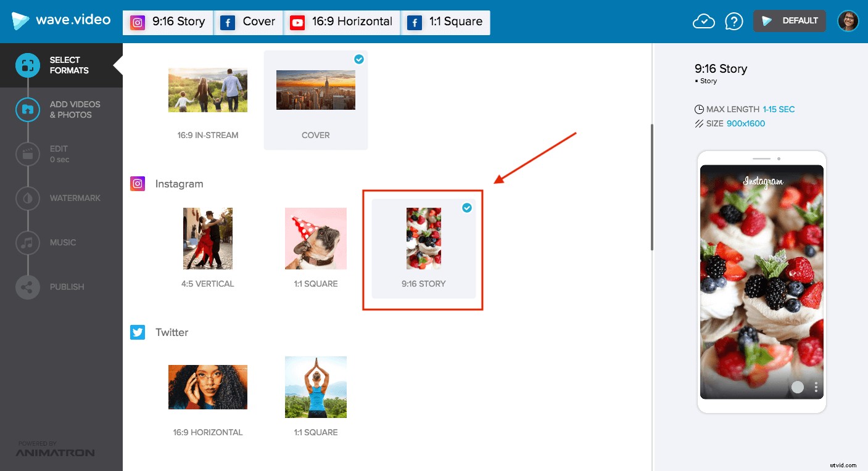Click the Twitter section icon
Viewport: 868px width, 471px height.
pos(138,332)
